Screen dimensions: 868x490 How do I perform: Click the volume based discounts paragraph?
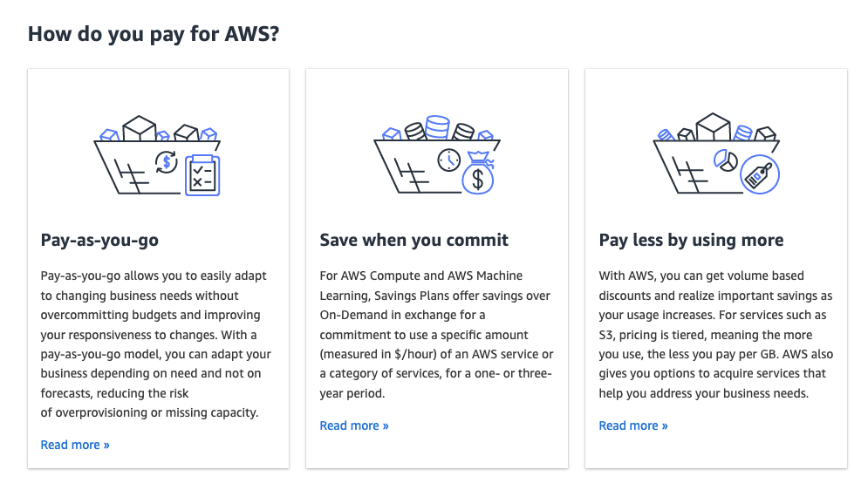(715, 334)
